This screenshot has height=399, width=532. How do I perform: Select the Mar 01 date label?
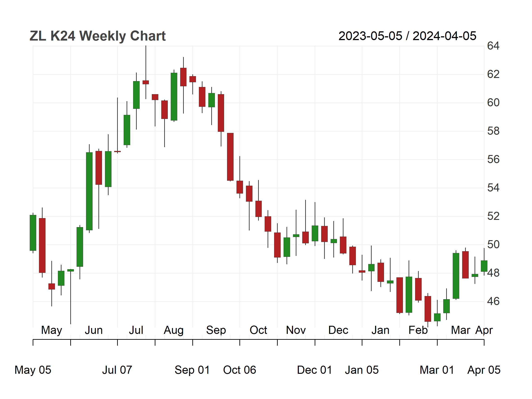[x=437, y=370]
